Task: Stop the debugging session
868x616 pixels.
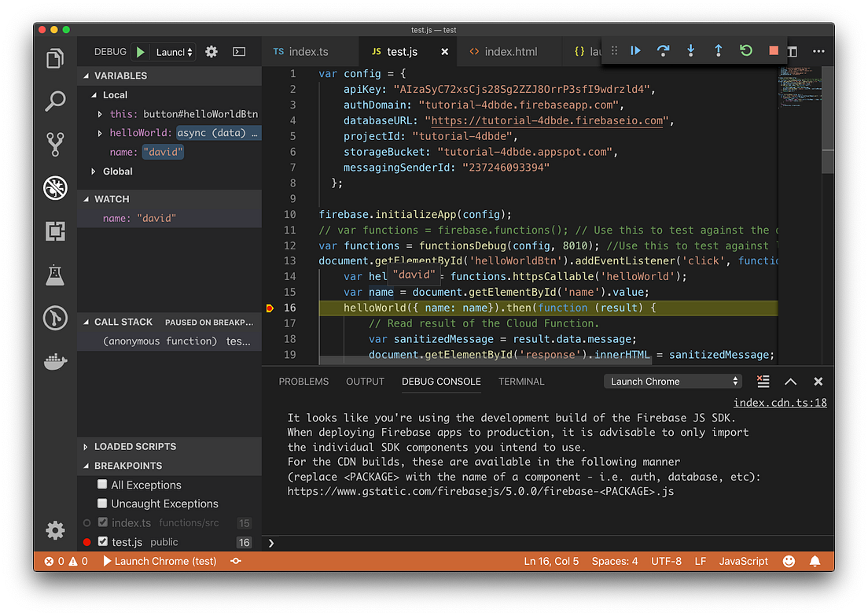Action: (773, 50)
